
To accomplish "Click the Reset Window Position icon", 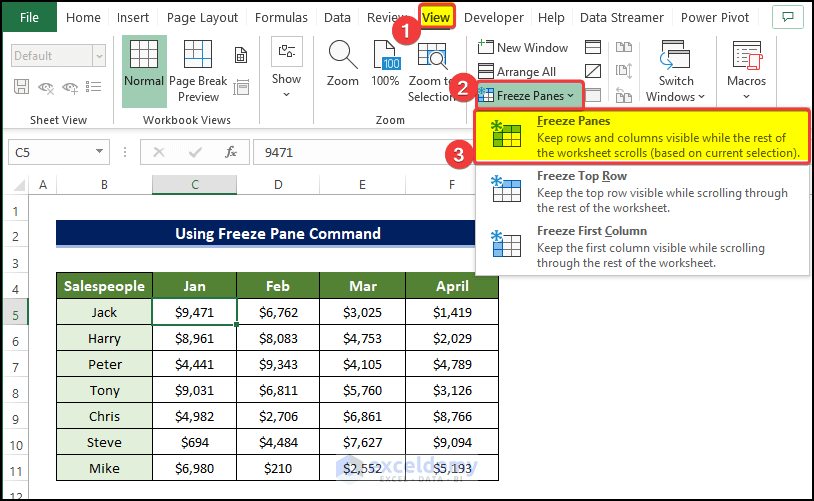I will pos(623,96).
